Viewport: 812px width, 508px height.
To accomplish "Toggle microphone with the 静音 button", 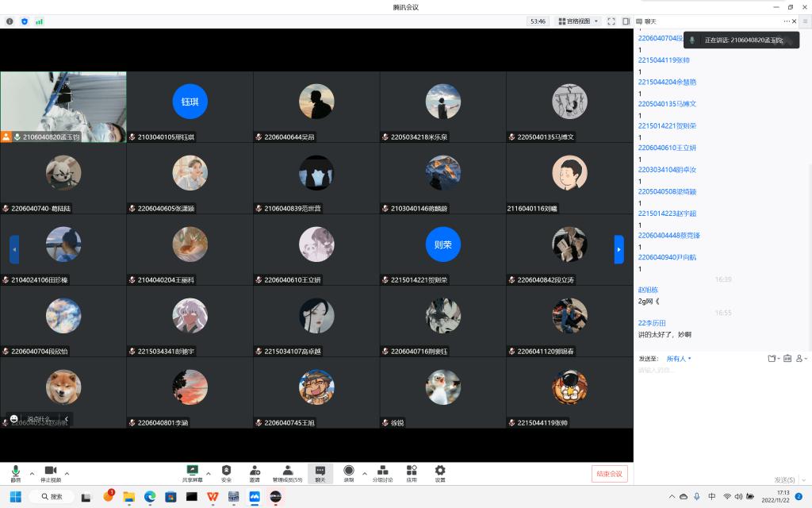I will tap(16, 473).
